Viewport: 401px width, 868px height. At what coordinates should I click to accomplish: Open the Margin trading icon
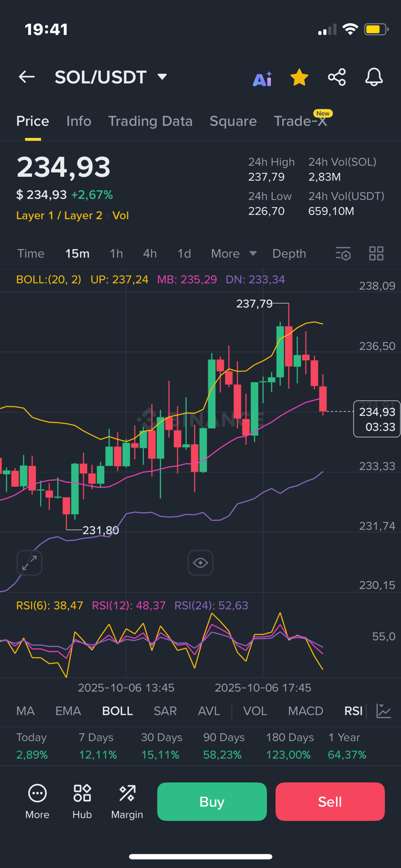(x=127, y=802)
